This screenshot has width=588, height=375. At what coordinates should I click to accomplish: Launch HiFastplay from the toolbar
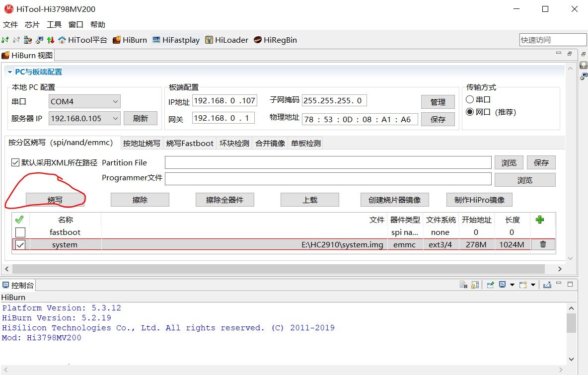[176, 40]
